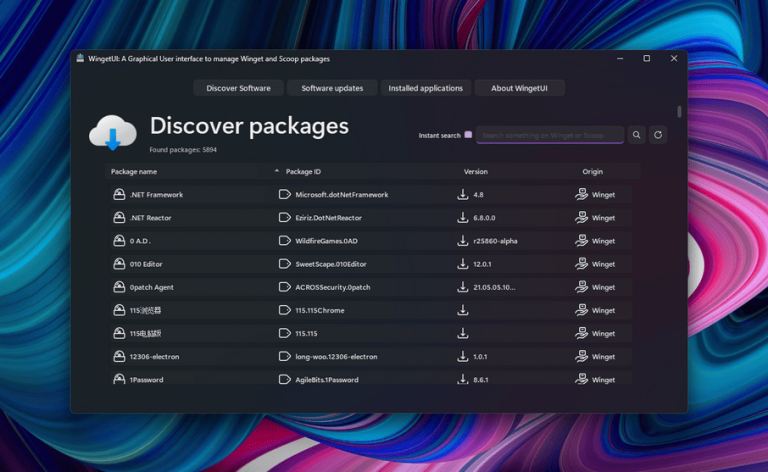
Task: Select the Discover Software button
Action: pos(238,88)
